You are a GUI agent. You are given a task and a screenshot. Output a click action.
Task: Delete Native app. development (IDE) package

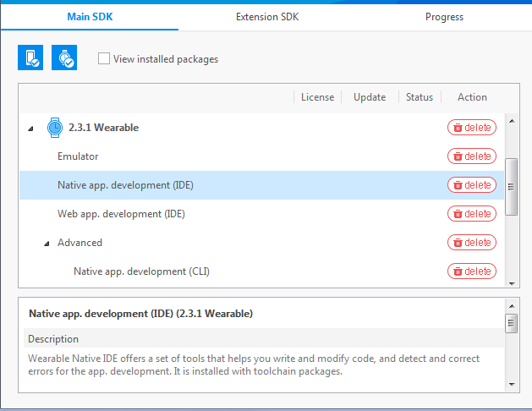click(x=471, y=185)
